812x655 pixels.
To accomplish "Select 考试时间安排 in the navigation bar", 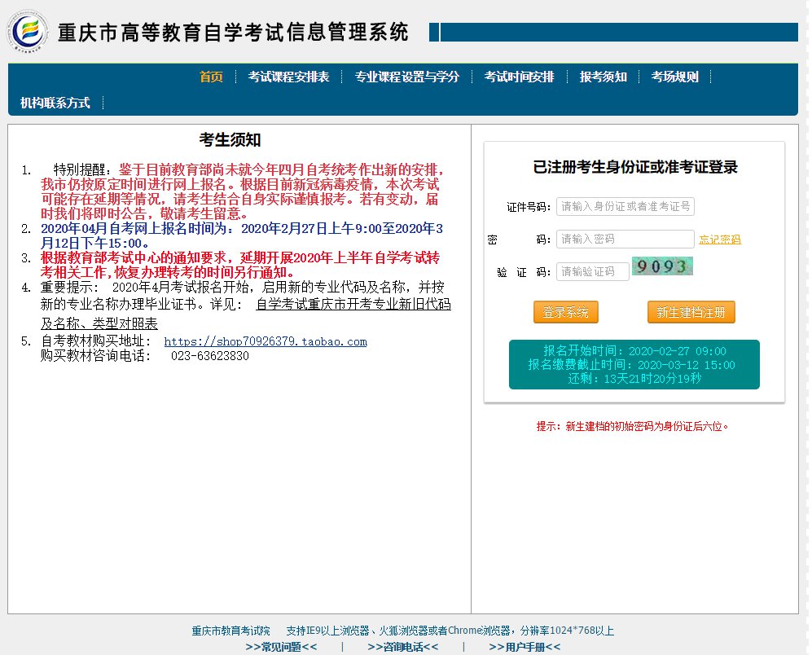I will (x=519, y=77).
